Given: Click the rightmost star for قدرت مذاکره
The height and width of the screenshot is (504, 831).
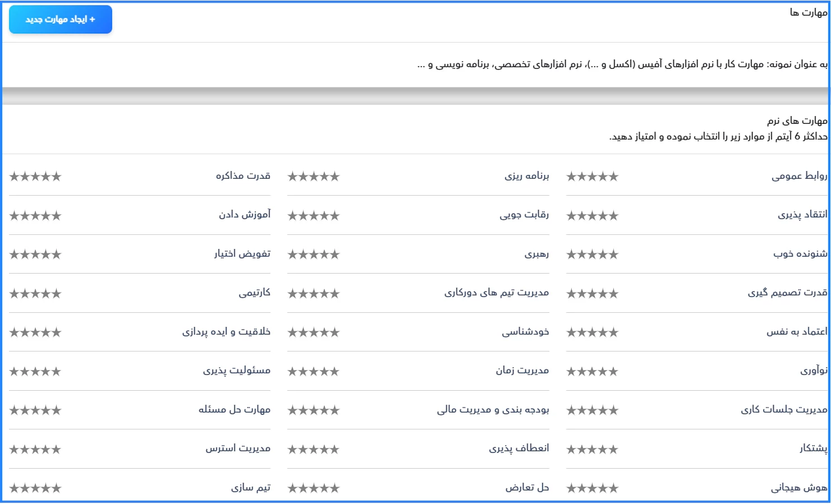Looking at the screenshot, I should (x=56, y=177).
